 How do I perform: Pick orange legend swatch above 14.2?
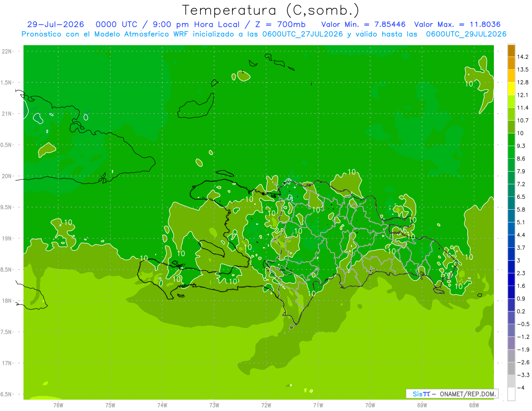pyautogui.click(x=511, y=51)
